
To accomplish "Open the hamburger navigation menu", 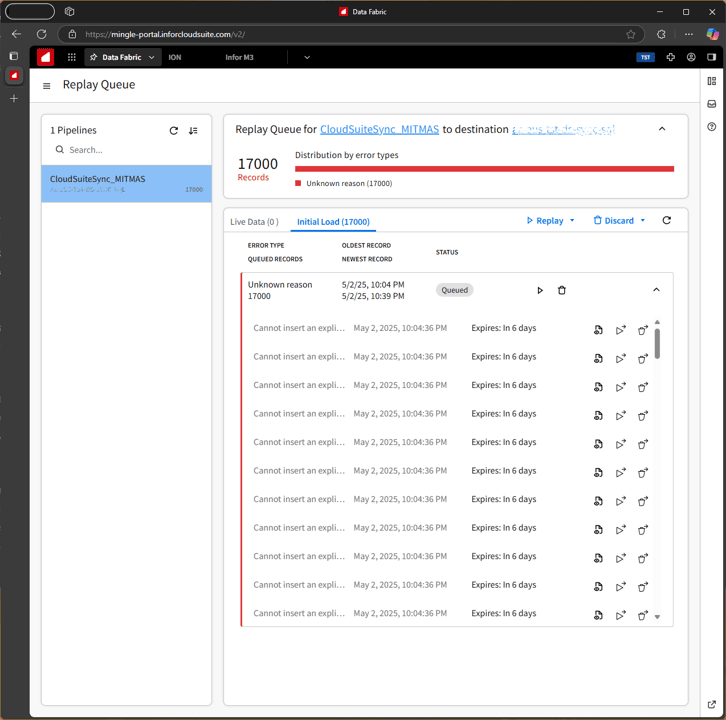I will click(46, 86).
